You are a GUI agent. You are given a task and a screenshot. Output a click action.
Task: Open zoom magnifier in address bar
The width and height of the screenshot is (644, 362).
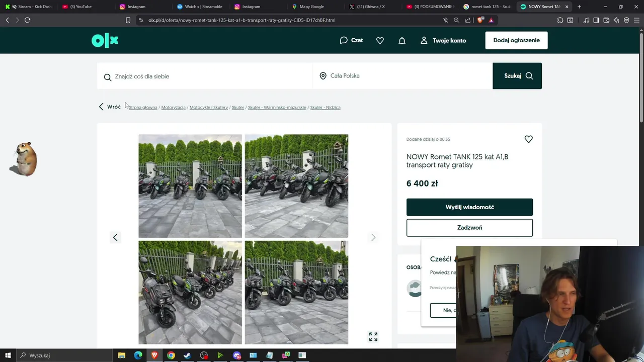456,20
